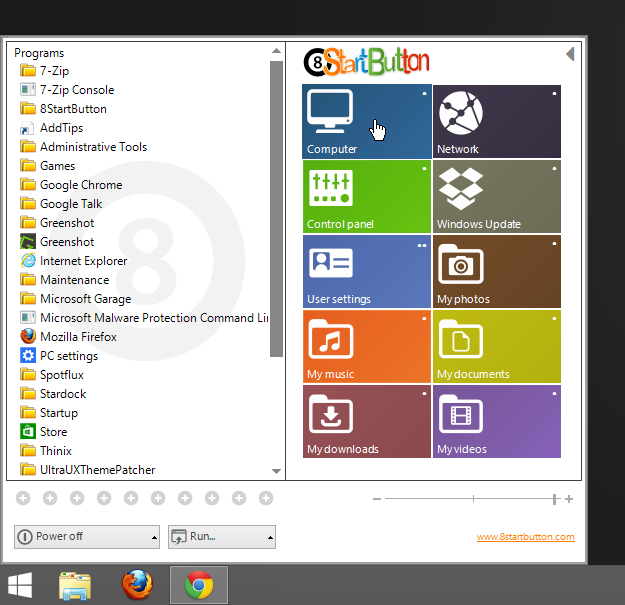Click the Run... button
This screenshot has height=605, width=625.
[222, 537]
